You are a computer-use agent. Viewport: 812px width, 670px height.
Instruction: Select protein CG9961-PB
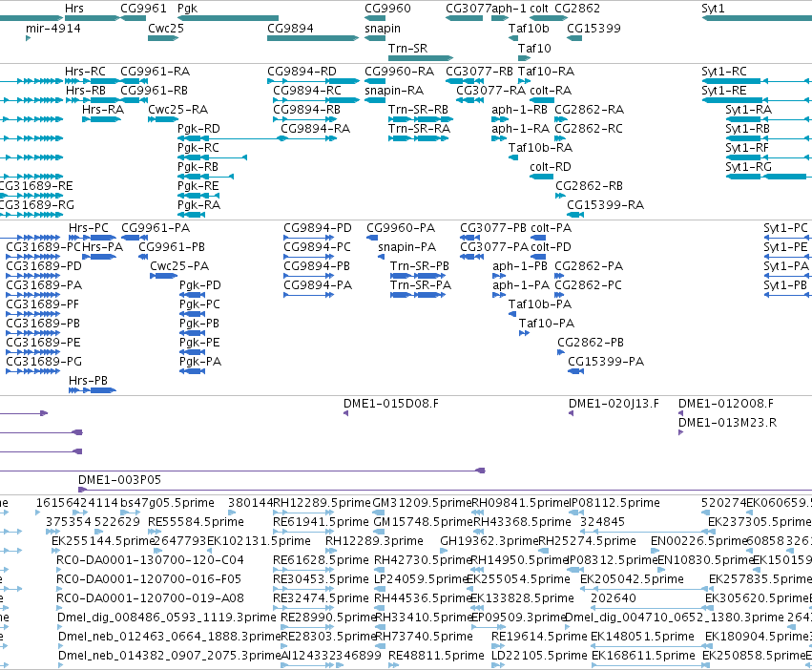pyautogui.click(x=172, y=247)
